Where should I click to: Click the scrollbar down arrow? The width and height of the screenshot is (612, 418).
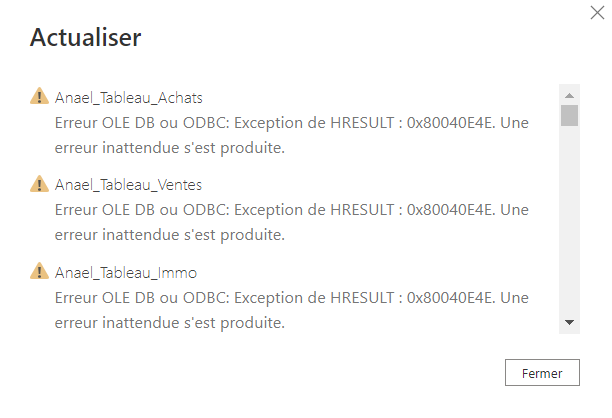point(569,322)
